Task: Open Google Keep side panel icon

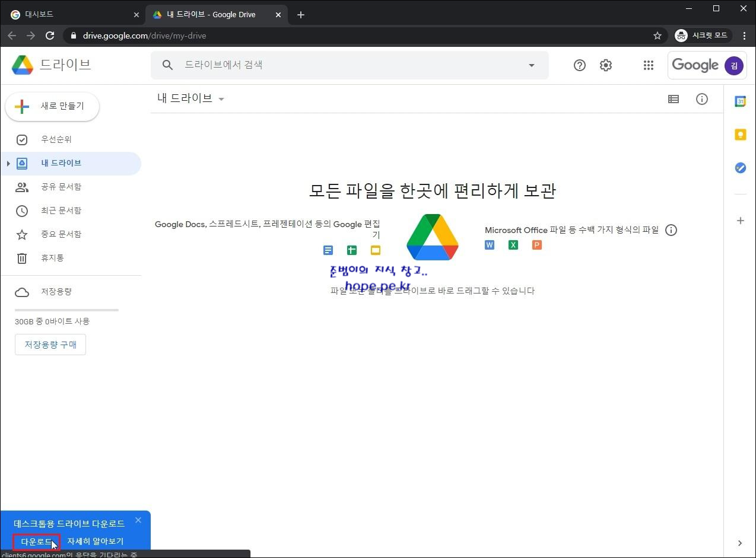Action: [x=740, y=135]
